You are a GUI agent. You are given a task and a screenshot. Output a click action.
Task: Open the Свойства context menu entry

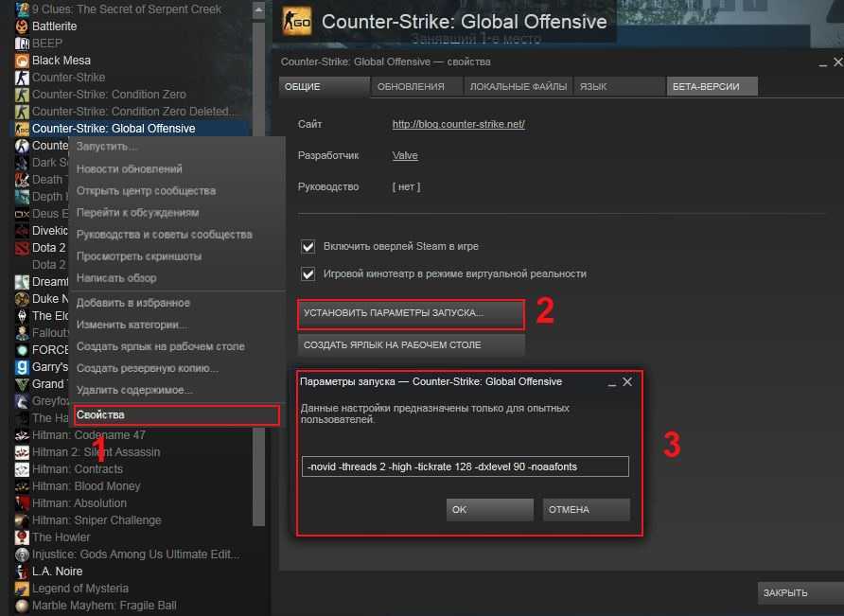pos(177,415)
